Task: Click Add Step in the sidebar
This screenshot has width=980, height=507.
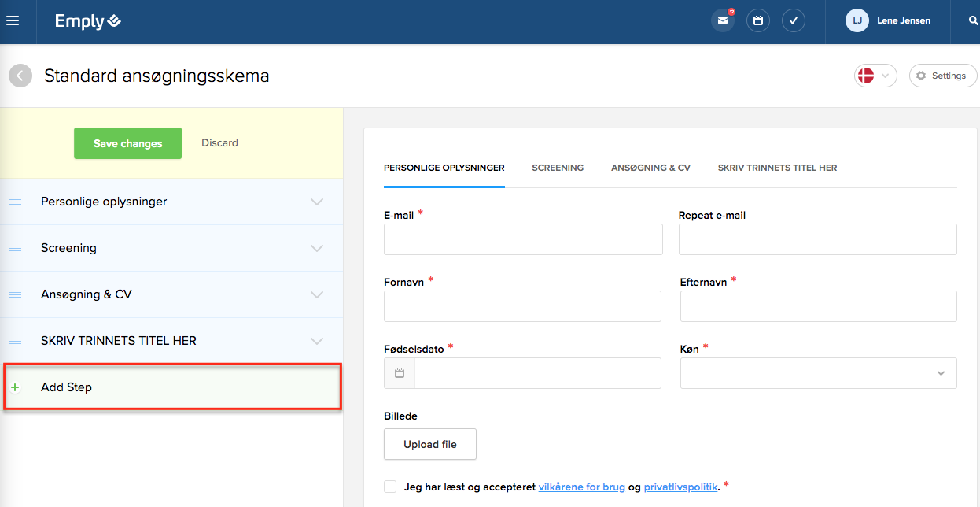Action: point(67,387)
